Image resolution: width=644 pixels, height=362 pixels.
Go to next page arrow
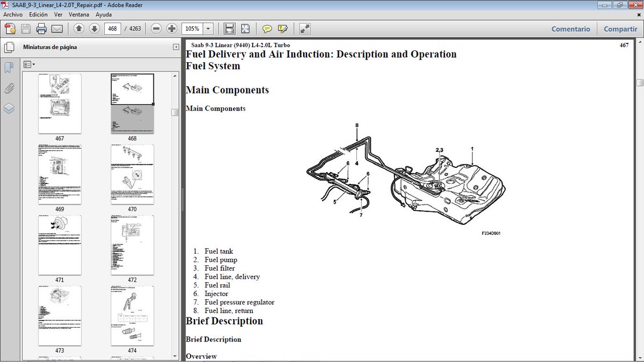pyautogui.click(x=94, y=28)
